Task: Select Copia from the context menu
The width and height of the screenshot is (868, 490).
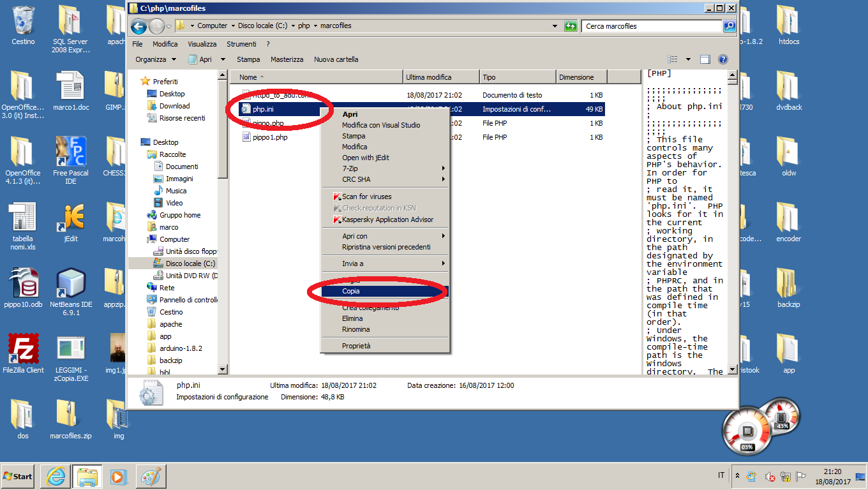Action: click(x=351, y=291)
